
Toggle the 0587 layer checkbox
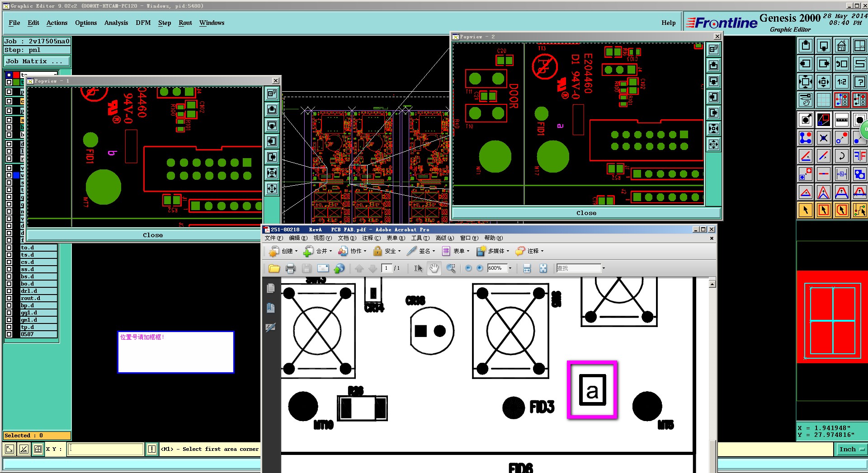(x=9, y=334)
